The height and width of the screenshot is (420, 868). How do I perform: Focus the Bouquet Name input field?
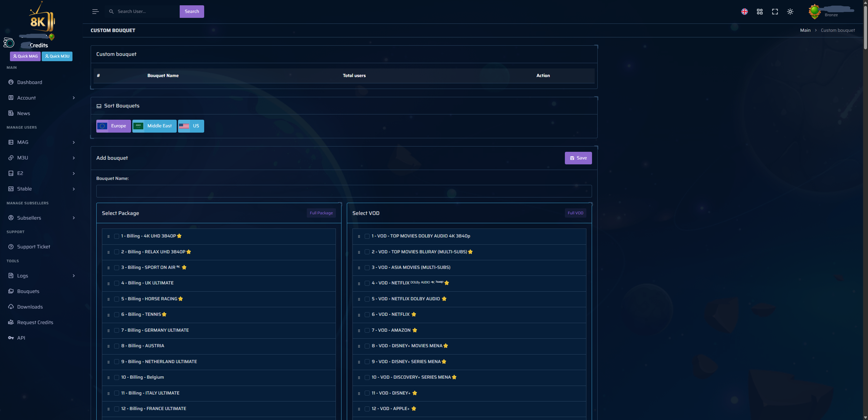click(x=344, y=191)
